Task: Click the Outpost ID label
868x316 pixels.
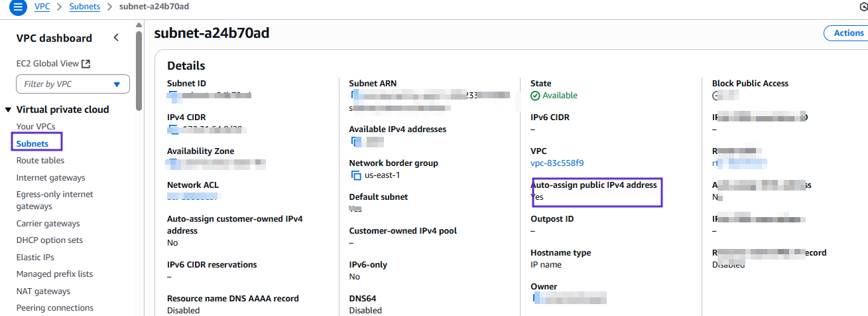Action: pos(552,219)
